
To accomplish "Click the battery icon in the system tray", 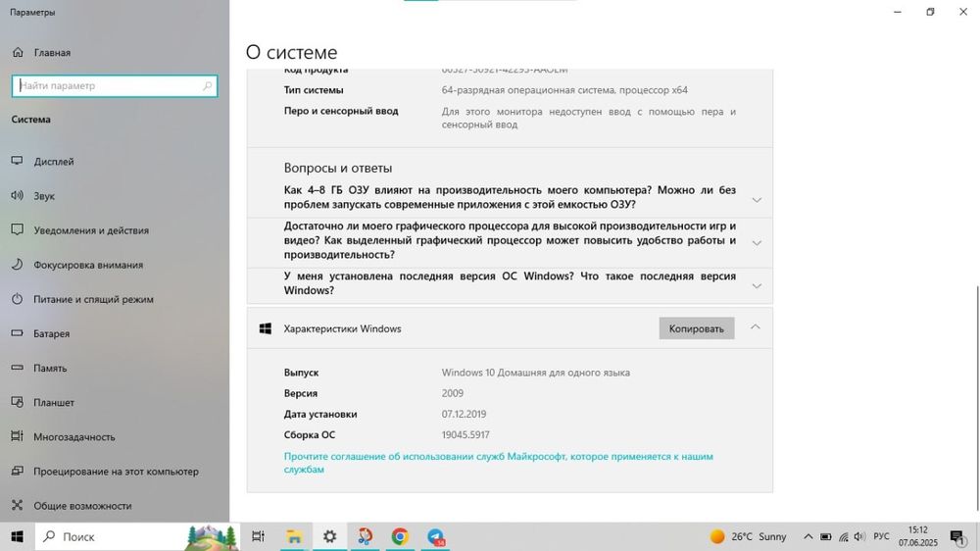I will (825, 536).
